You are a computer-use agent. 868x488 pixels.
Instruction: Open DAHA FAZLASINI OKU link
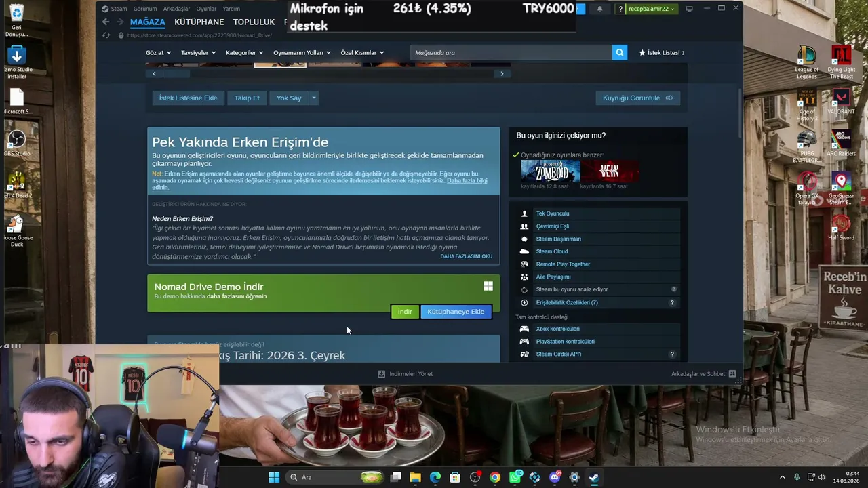[467, 256]
